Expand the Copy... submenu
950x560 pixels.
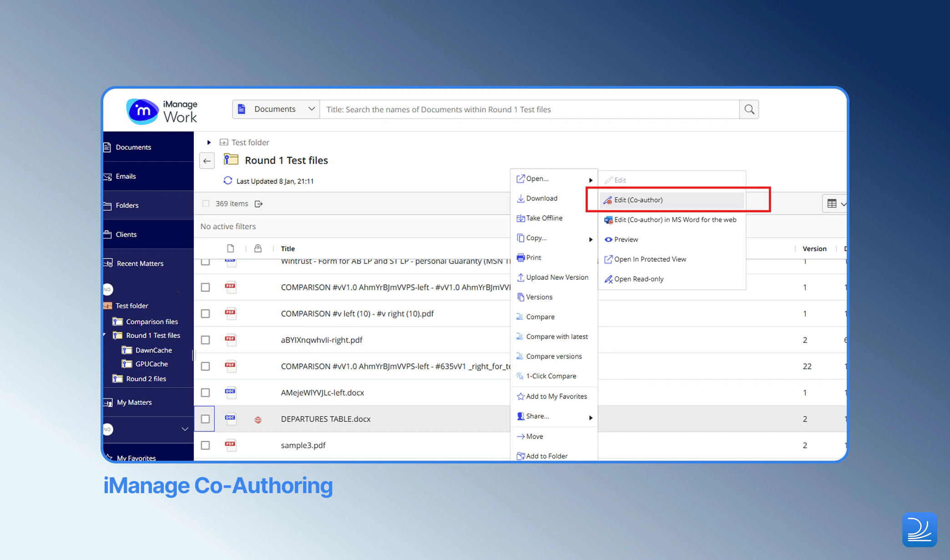[x=554, y=238]
